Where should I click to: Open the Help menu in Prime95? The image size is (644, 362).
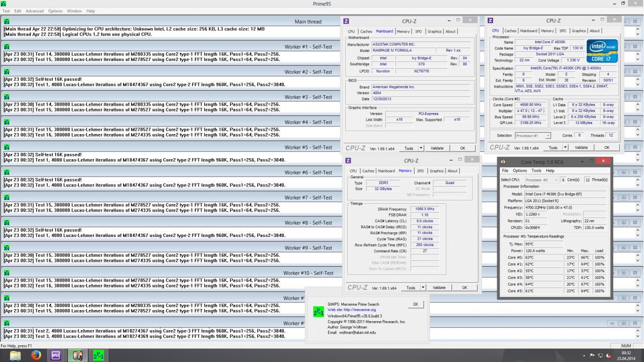90,11
